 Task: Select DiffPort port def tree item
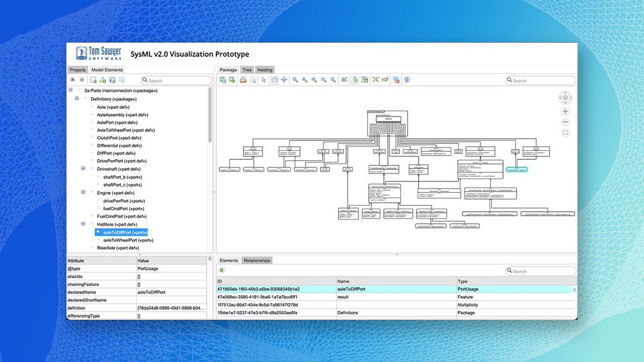click(116, 153)
